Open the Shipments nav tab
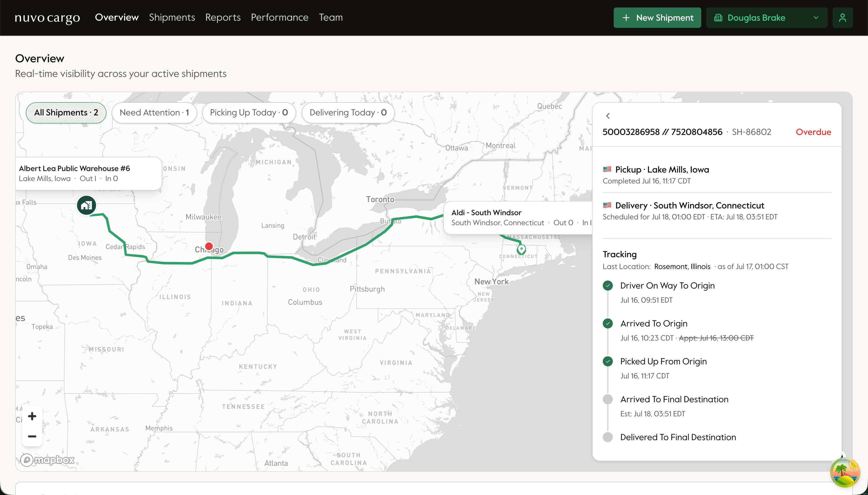 pos(172,17)
